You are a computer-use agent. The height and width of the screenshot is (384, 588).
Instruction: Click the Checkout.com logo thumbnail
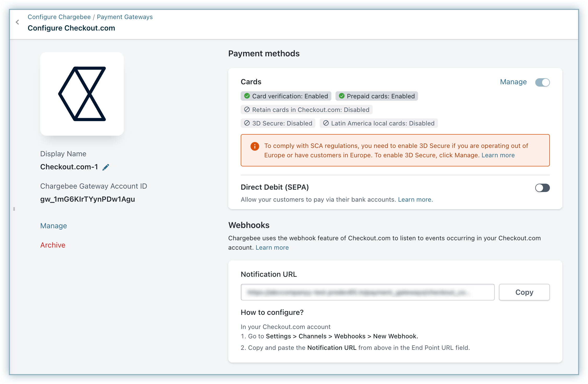pos(82,94)
